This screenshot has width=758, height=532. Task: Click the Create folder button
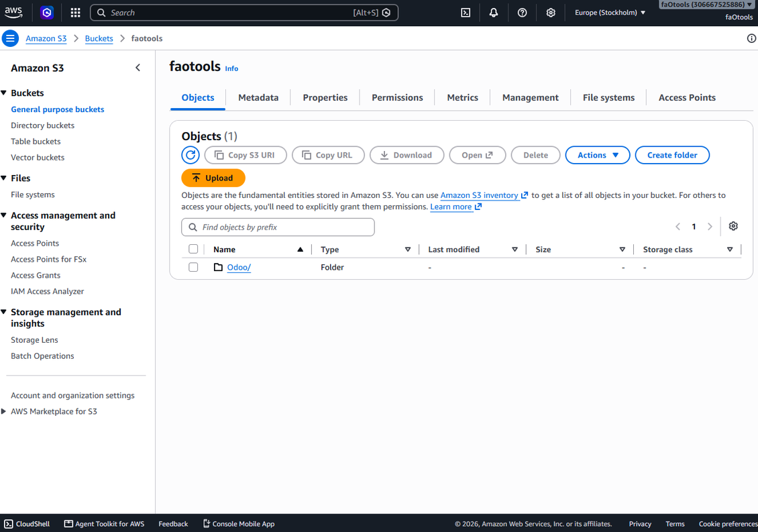672,155
